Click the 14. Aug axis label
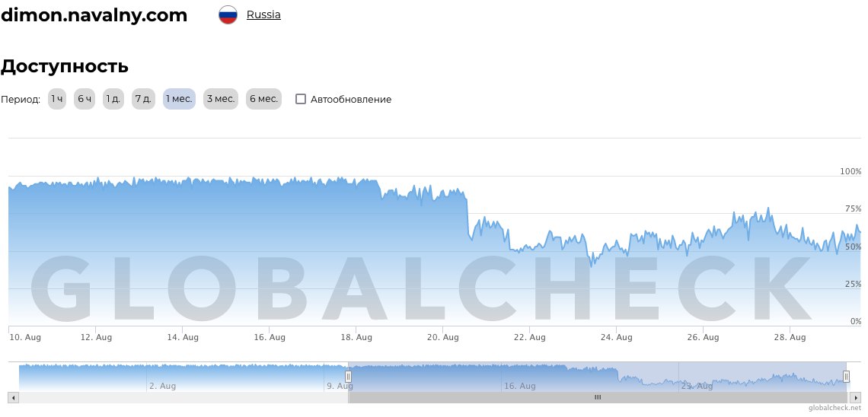868x417 pixels. tap(183, 337)
